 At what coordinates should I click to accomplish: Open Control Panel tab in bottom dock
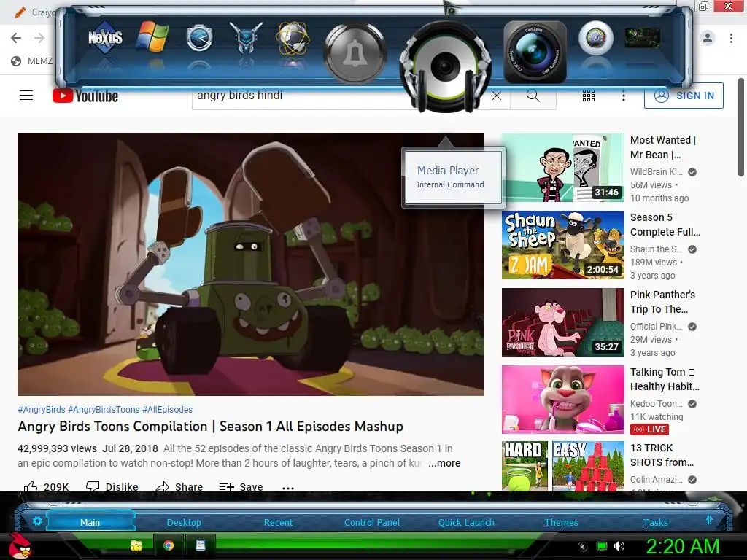pos(371,522)
